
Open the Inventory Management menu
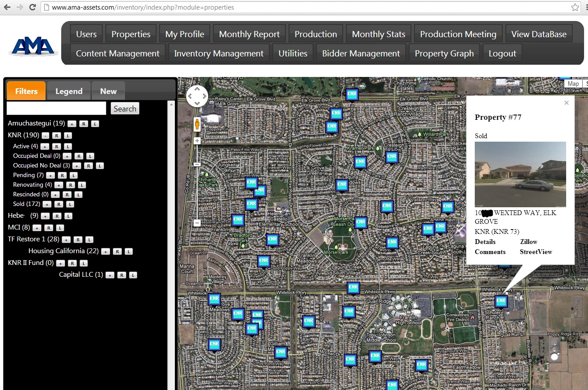[x=219, y=53]
